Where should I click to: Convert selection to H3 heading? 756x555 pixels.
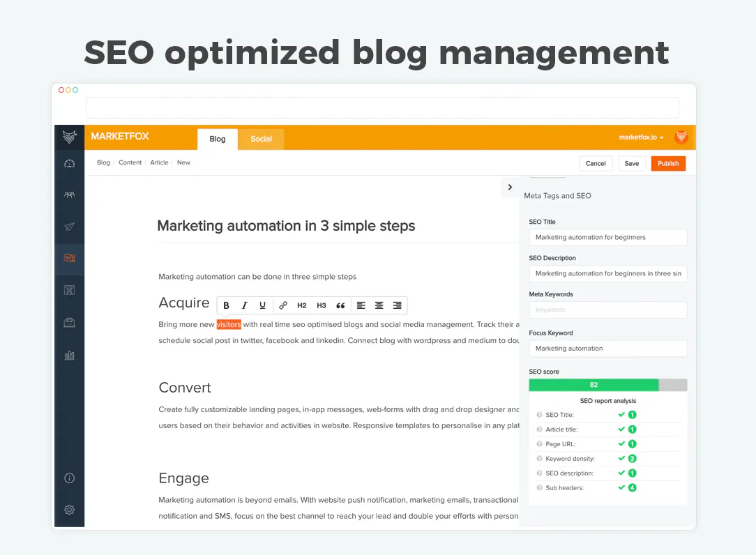click(322, 305)
